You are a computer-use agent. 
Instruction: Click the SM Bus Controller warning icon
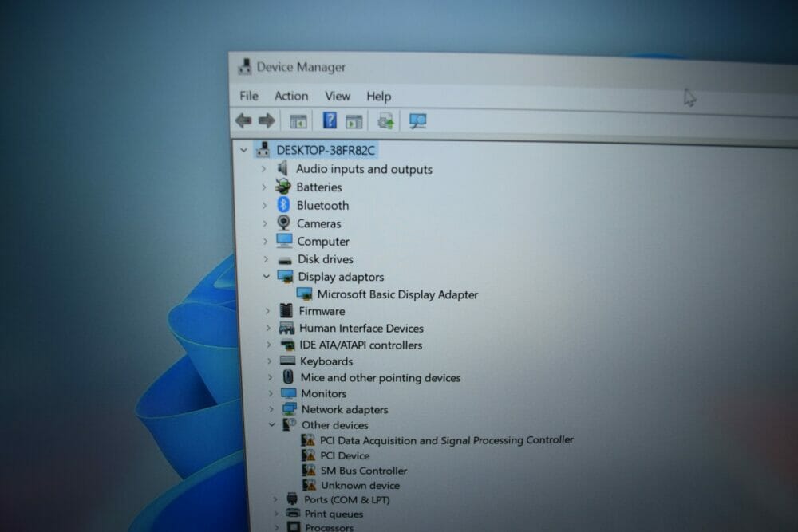(x=309, y=470)
